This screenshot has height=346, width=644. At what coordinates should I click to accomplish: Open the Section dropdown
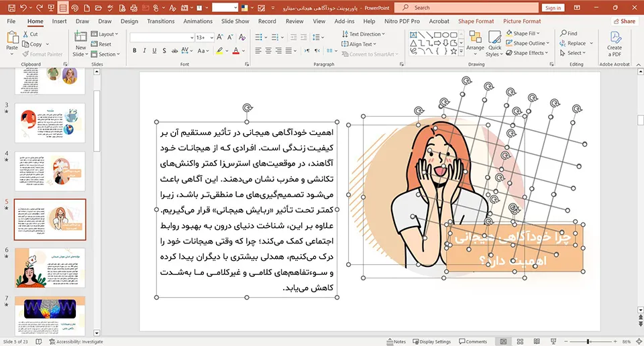(105, 54)
